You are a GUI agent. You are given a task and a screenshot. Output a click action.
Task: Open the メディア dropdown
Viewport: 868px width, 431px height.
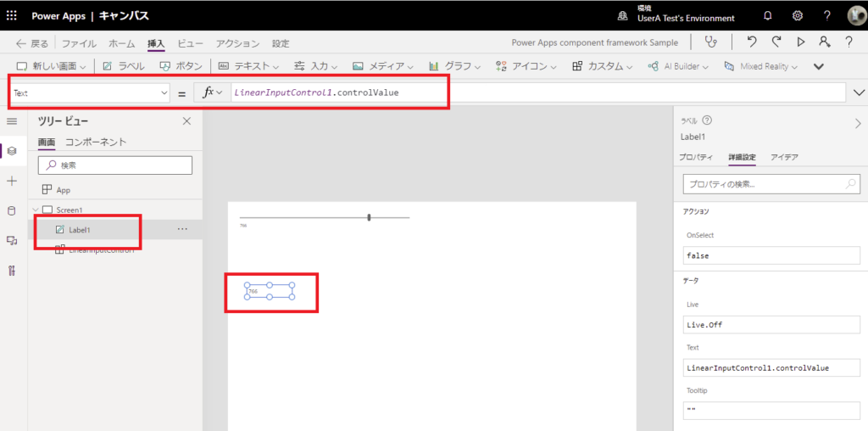tap(383, 66)
